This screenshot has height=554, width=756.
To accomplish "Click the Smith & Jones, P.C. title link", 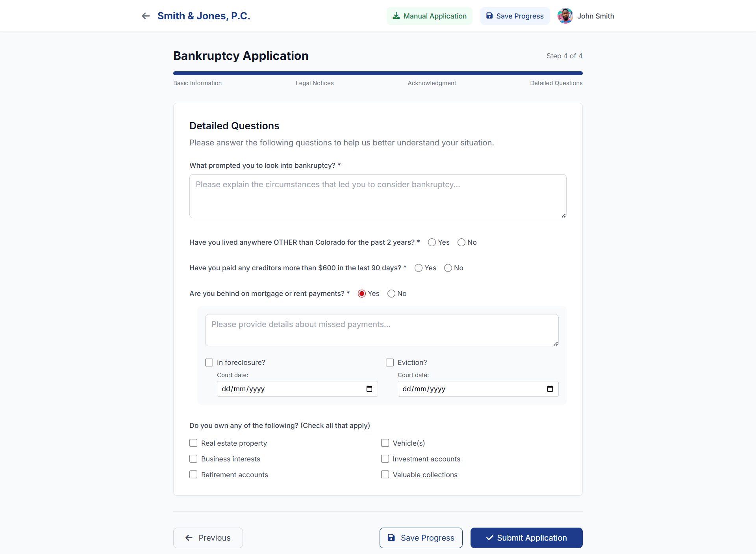I will 204,16.
